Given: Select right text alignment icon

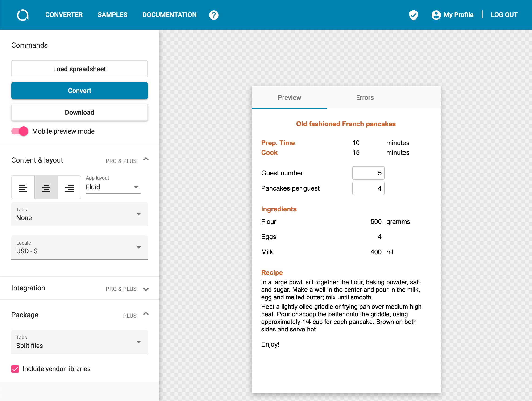Looking at the screenshot, I should [x=69, y=187].
